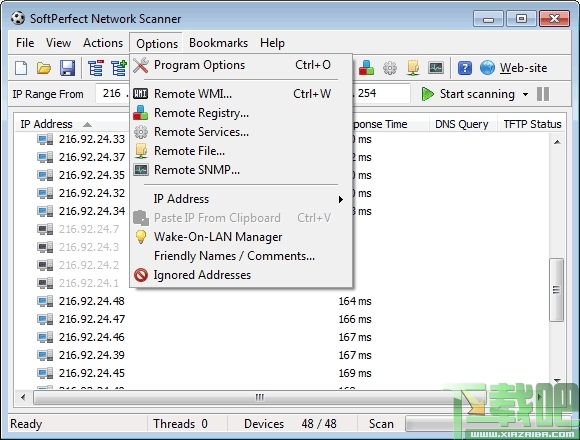This screenshot has width=580, height=440.
Task: Open the Web-site link
Action: tap(523, 68)
